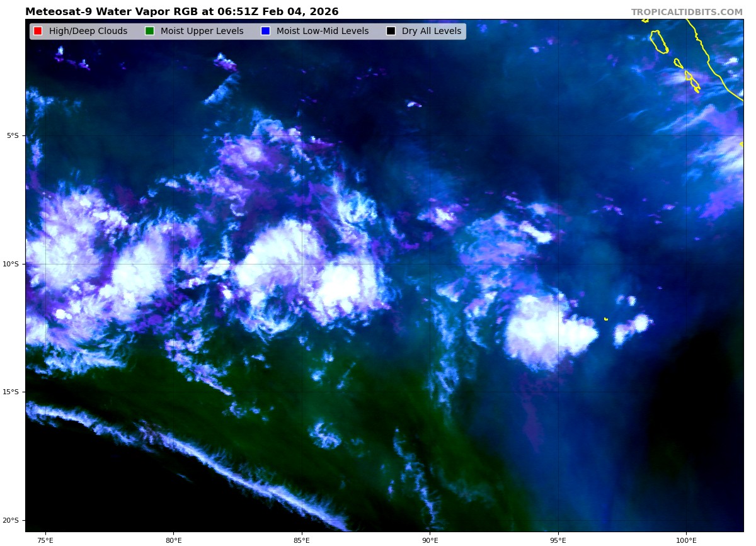Click the 90°E longitude axis label
The width and height of the screenshot is (756, 546).
tap(430, 540)
